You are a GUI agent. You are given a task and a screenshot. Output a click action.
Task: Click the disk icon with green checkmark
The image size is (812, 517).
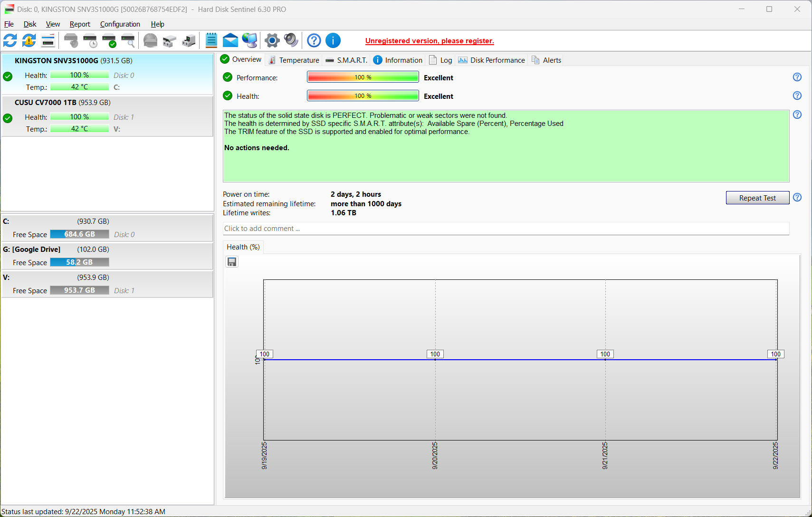[109, 41]
